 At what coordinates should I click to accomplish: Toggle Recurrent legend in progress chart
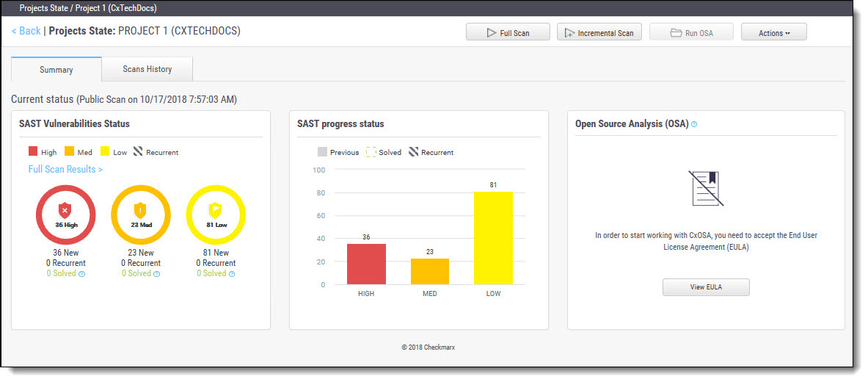tap(431, 152)
